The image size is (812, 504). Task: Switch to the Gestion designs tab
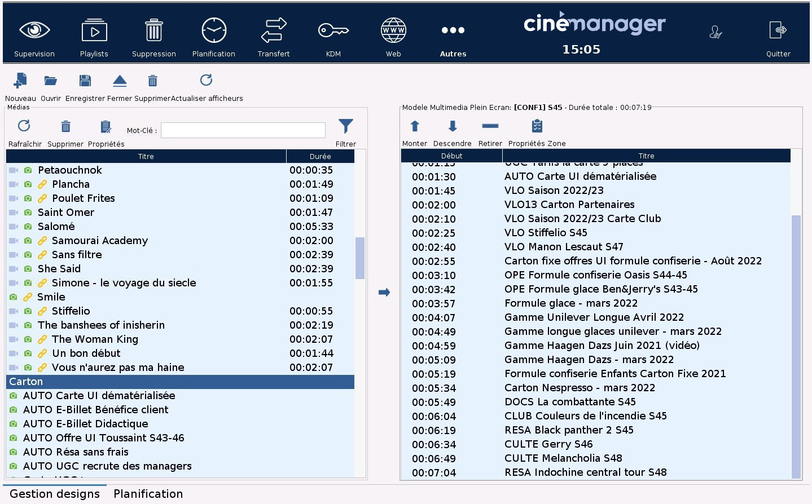pos(55,494)
